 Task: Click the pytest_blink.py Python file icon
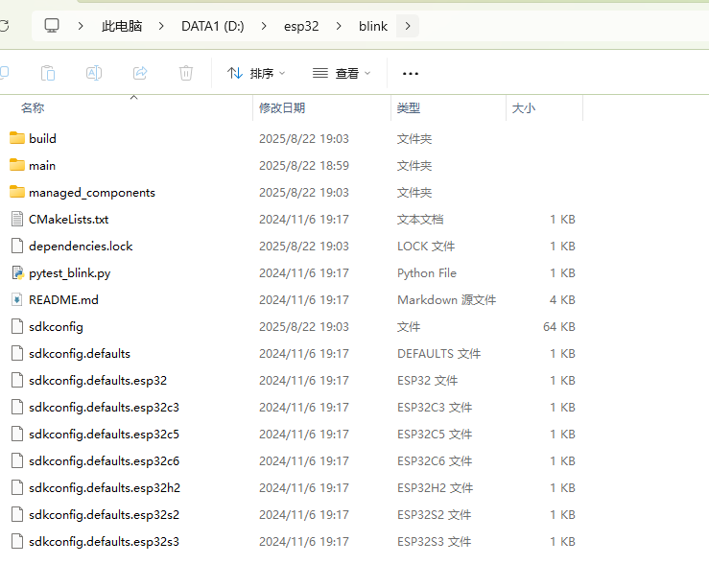17,272
